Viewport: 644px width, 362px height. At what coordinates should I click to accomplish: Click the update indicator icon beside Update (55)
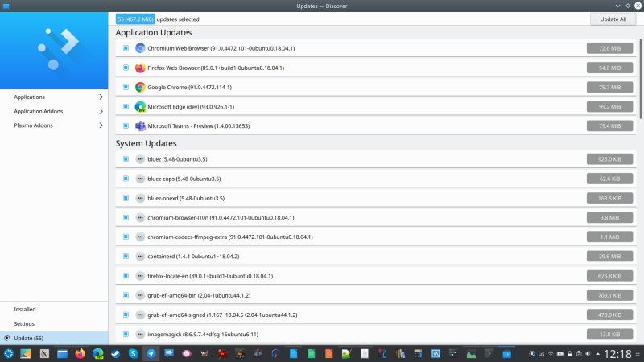click(7, 338)
